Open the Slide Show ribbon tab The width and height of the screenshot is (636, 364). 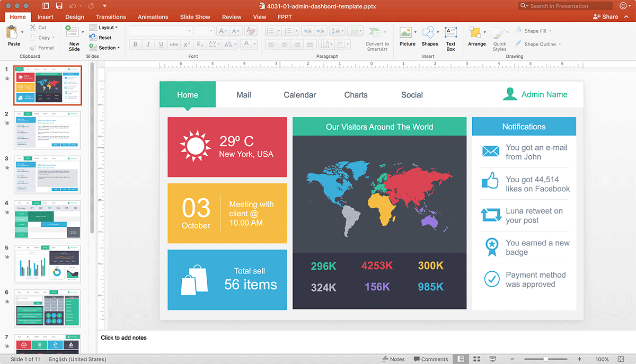tap(195, 17)
